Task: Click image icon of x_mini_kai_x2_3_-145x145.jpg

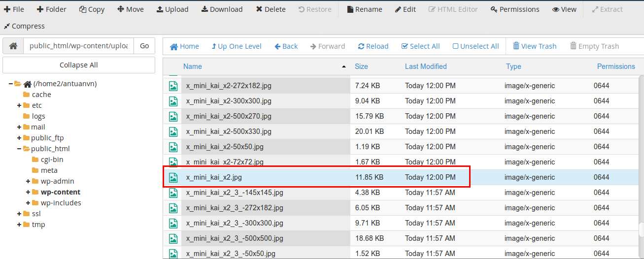Action: [x=173, y=193]
